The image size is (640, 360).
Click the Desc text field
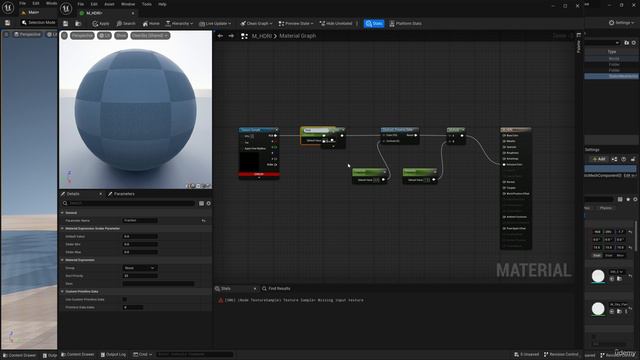point(158,284)
